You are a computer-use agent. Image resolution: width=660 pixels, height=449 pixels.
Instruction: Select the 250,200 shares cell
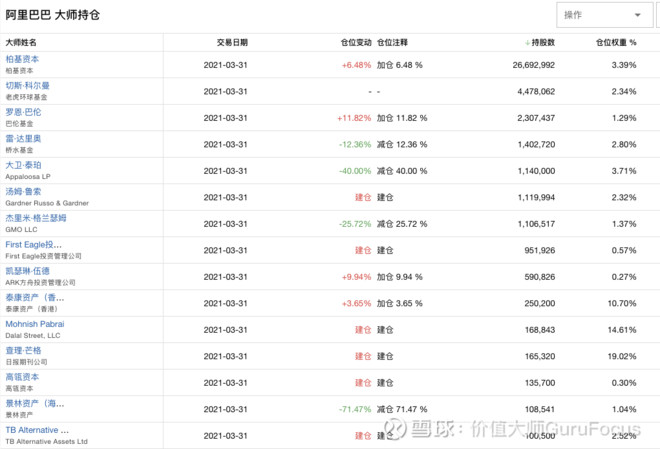pyautogui.click(x=540, y=304)
